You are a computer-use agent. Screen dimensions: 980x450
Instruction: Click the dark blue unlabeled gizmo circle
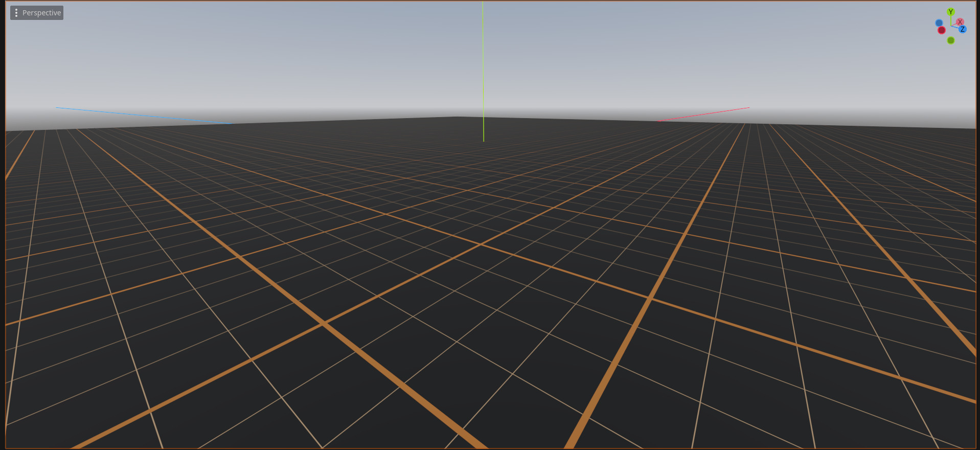(x=939, y=23)
